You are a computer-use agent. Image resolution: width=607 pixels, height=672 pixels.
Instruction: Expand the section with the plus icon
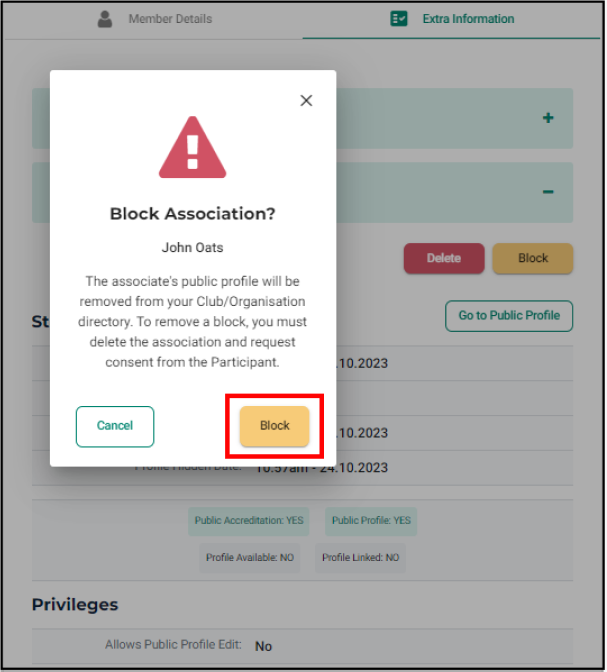pos(548,118)
